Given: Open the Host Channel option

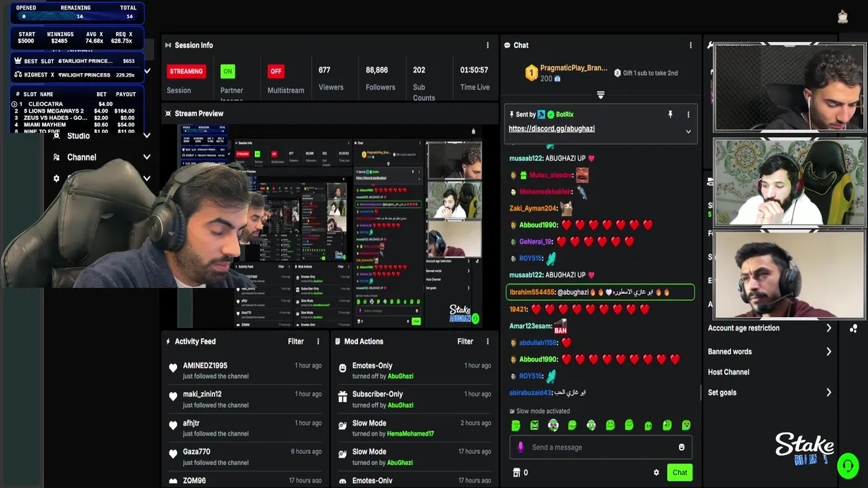Looking at the screenshot, I should pyautogui.click(x=728, y=372).
